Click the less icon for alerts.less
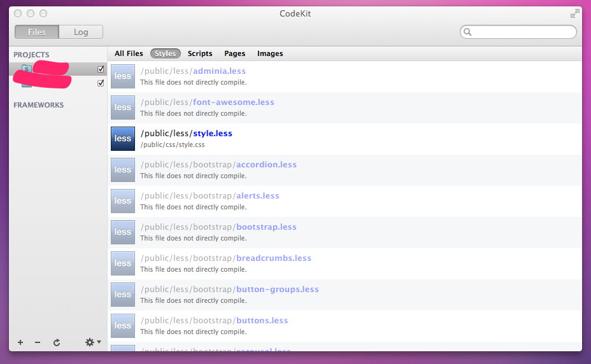591x364 pixels. [x=123, y=201]
